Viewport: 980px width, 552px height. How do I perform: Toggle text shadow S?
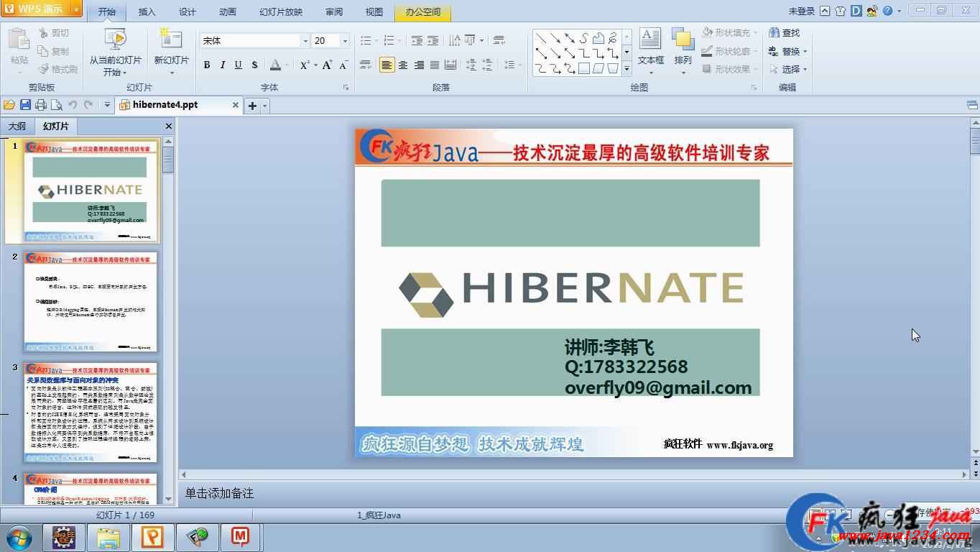tap(254, 65)
